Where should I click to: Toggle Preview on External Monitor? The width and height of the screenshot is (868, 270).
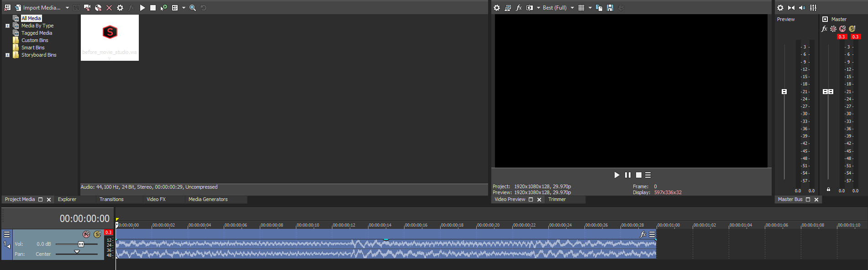tap(508, 8)
